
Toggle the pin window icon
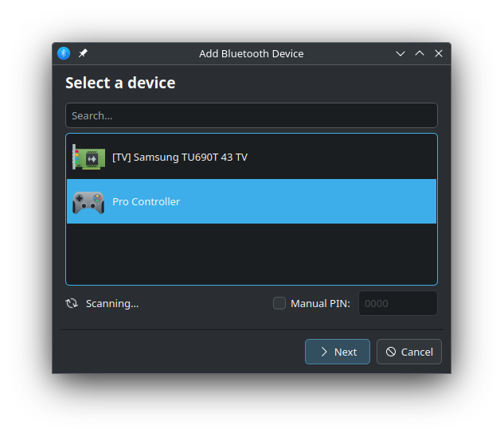coord(83,53)
